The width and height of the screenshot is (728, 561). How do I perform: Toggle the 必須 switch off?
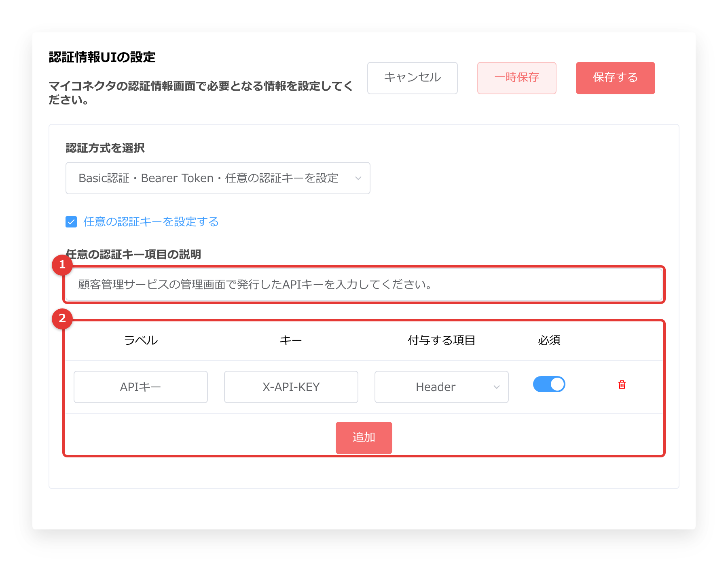click(549, 384)
